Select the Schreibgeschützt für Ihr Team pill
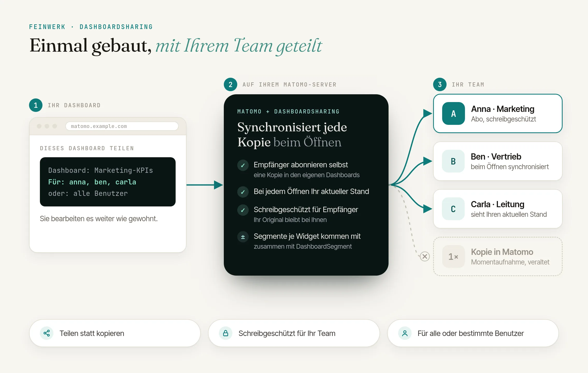This screenshot has width=588, height=373. click(294, 333)
